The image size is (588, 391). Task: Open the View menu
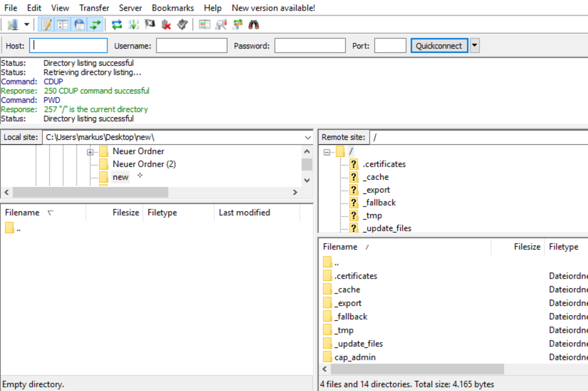[x=60, y=8]
